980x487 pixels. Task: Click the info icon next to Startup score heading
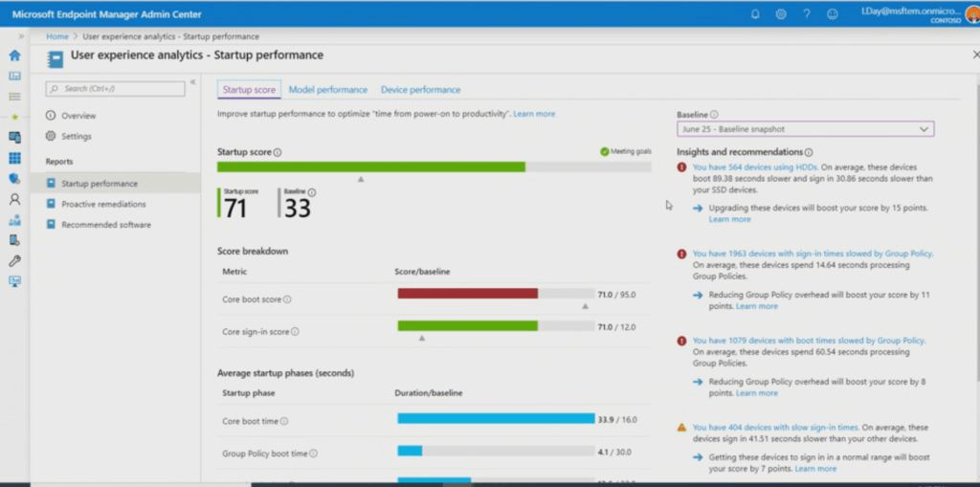(278, 152)
